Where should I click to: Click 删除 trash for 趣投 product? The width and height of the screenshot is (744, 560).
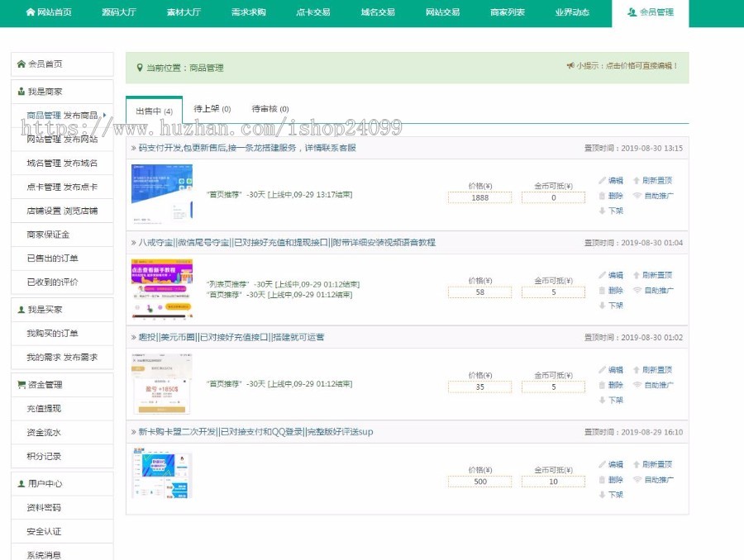[x=611, y=385]
